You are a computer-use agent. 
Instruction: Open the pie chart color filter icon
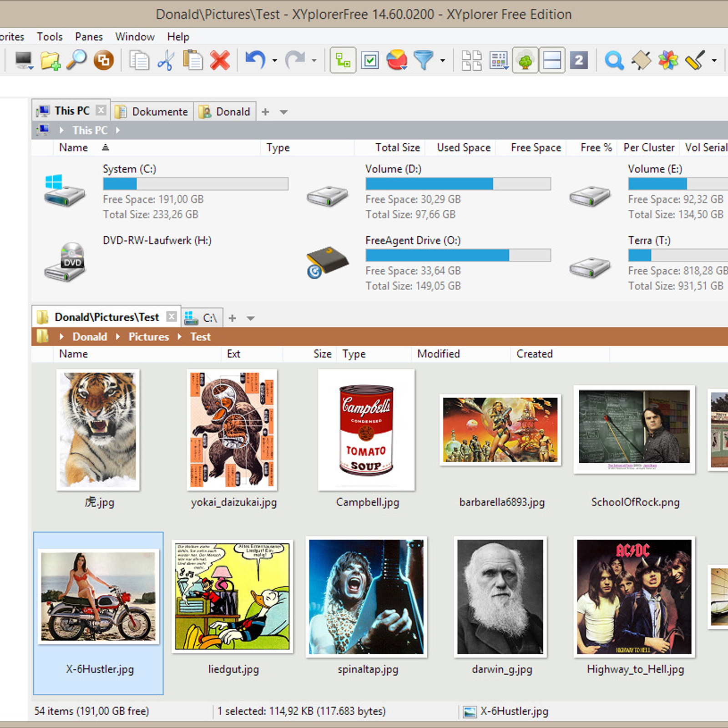pyautogui.click(x=397, y=60)
